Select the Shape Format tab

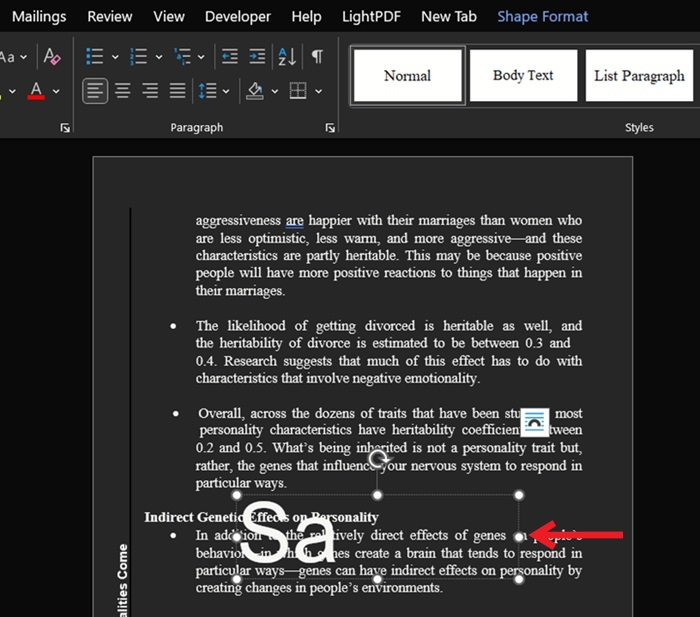click(x=542, y=17)
